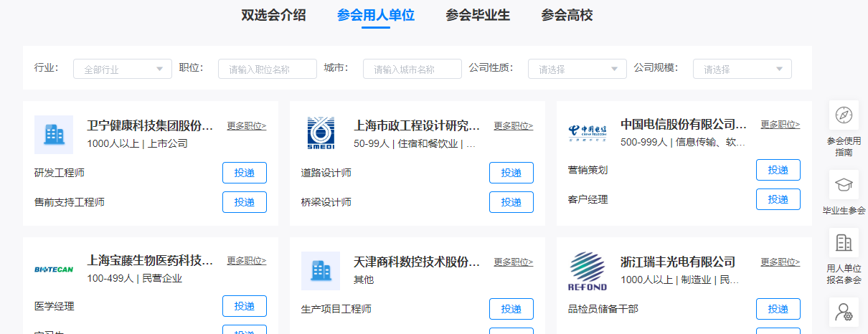Open the 双选会介绍 tab
Screen dimensions: 868x334
(x=273, y=15)
